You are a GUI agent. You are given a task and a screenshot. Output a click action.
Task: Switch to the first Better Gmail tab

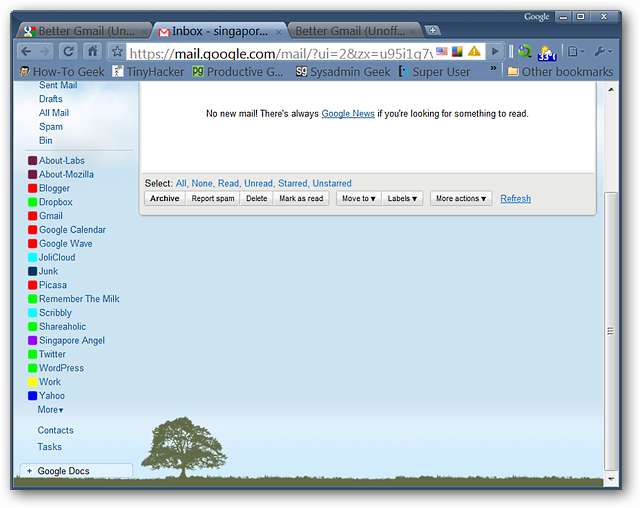(85, 31)
